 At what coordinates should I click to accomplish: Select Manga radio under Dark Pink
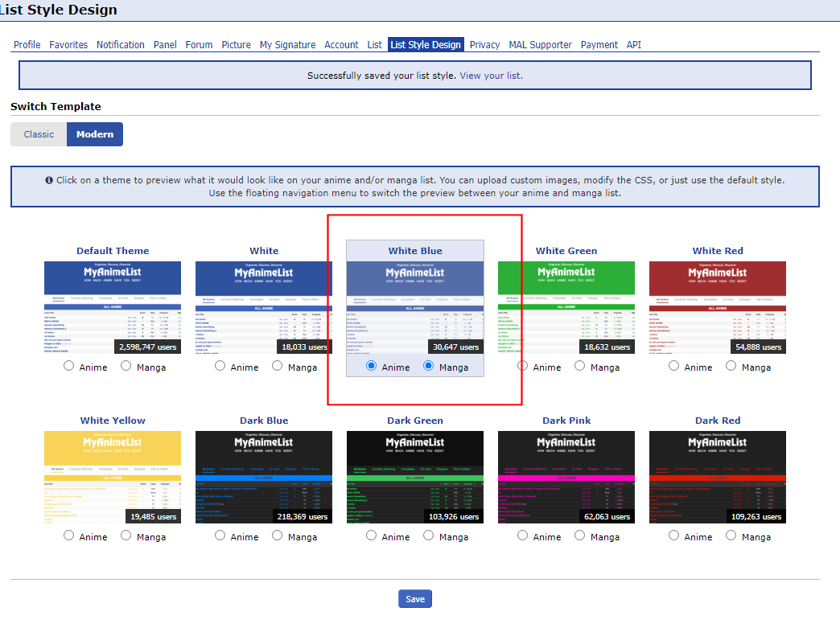click(580, 536)
